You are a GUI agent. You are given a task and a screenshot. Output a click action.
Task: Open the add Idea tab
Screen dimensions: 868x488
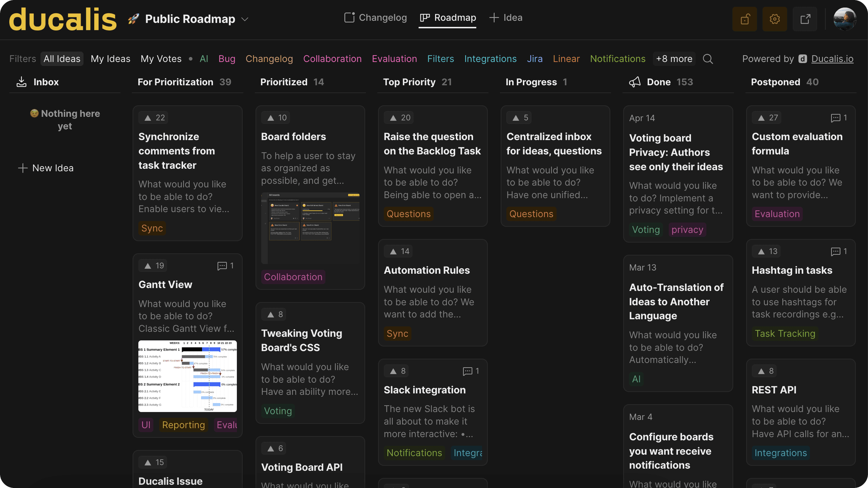(x=506, y=18)
